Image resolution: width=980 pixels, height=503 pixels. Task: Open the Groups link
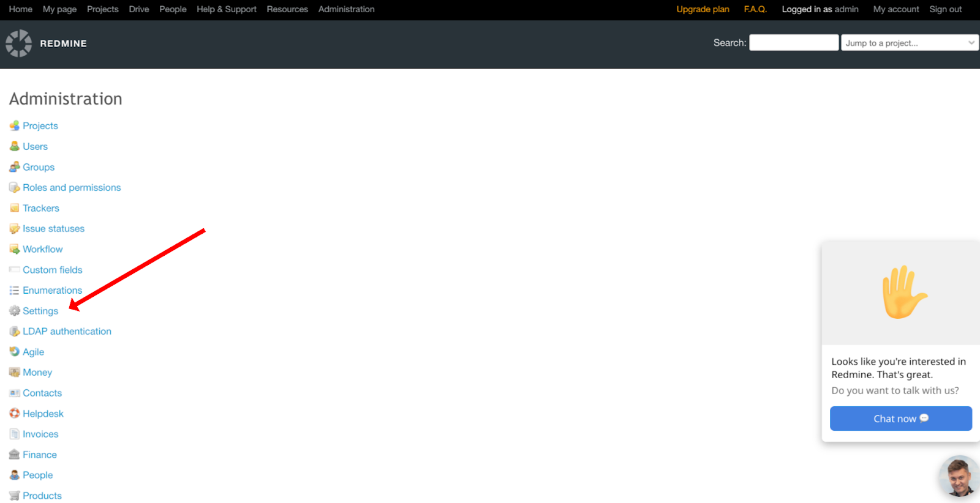[39, 167]
